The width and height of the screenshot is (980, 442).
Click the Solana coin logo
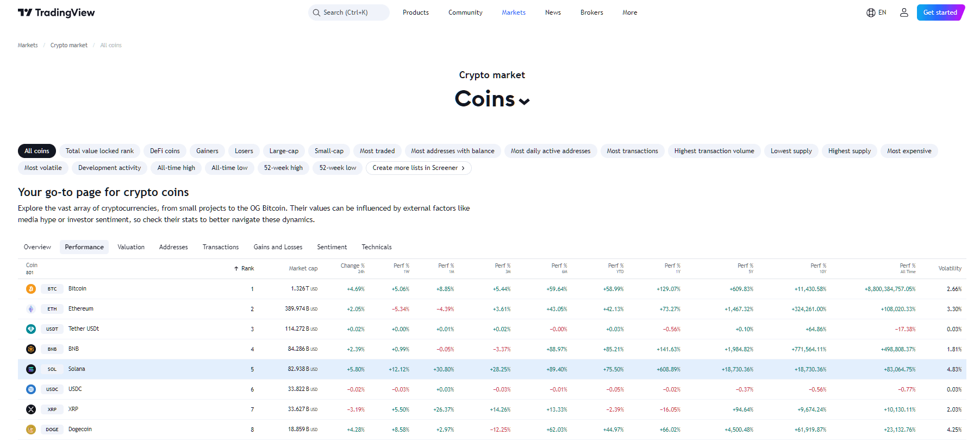(31, 369)
